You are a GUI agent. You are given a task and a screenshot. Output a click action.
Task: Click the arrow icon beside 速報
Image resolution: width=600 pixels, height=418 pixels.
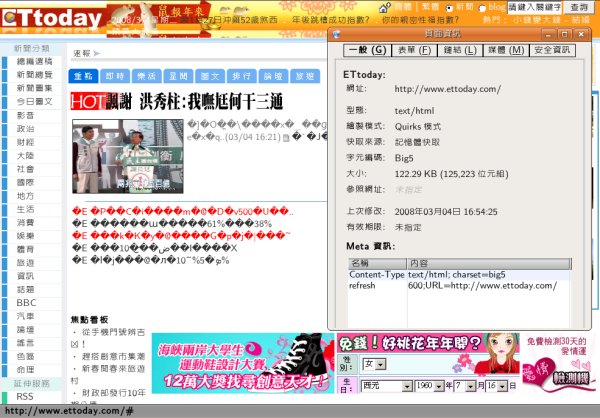[x=97, y=53]
